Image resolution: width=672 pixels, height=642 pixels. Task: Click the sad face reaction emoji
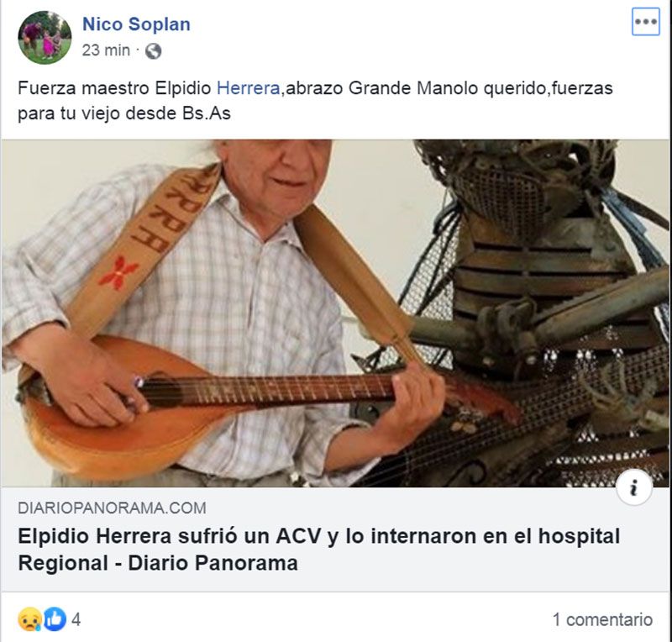[x=29, y=619]
